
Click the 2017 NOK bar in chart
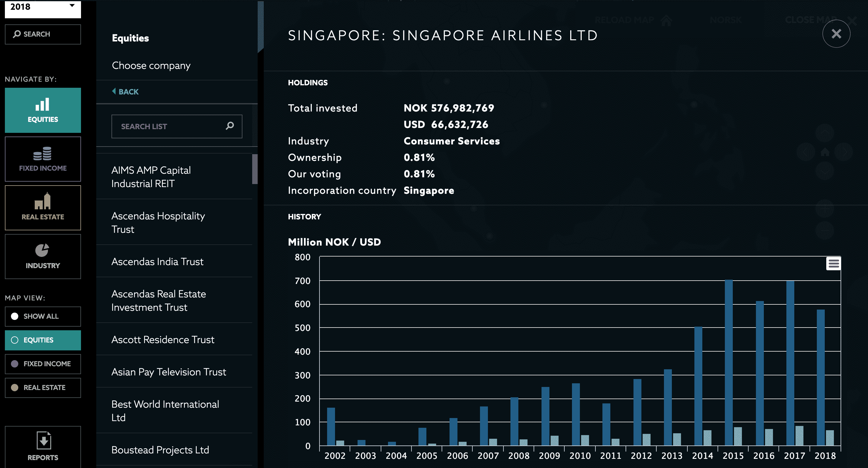coord(790,363)
